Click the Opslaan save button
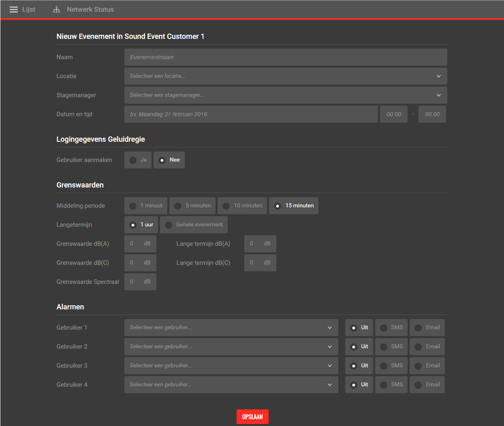Viewport: 504px width, 426px height. (x=252, y=417)
